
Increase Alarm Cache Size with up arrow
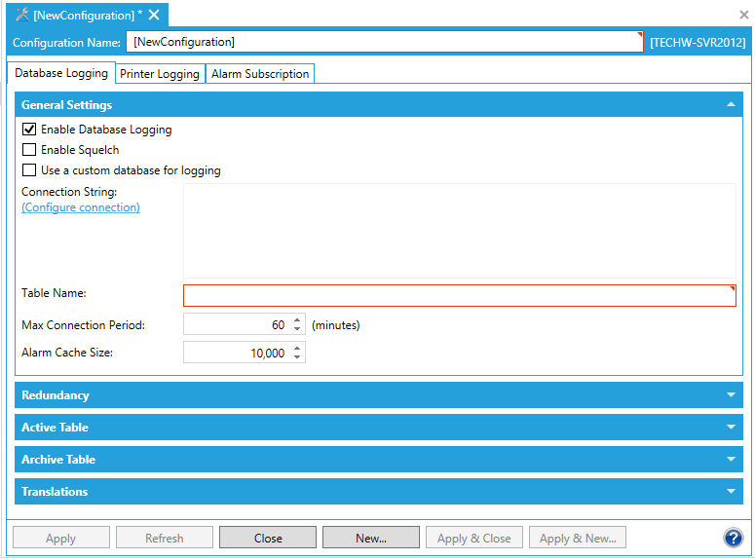pos(298,347)
